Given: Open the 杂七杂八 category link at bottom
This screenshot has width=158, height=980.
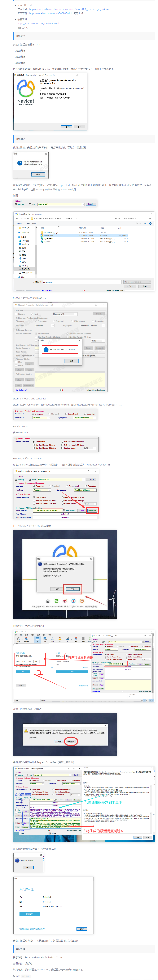Looking at the screenshot, I should [26, 976].
